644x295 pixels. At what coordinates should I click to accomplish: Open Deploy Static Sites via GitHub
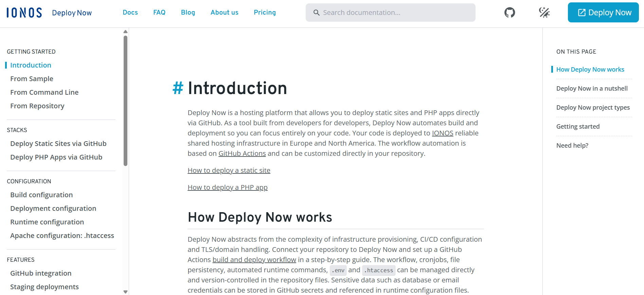click(58, 144)
